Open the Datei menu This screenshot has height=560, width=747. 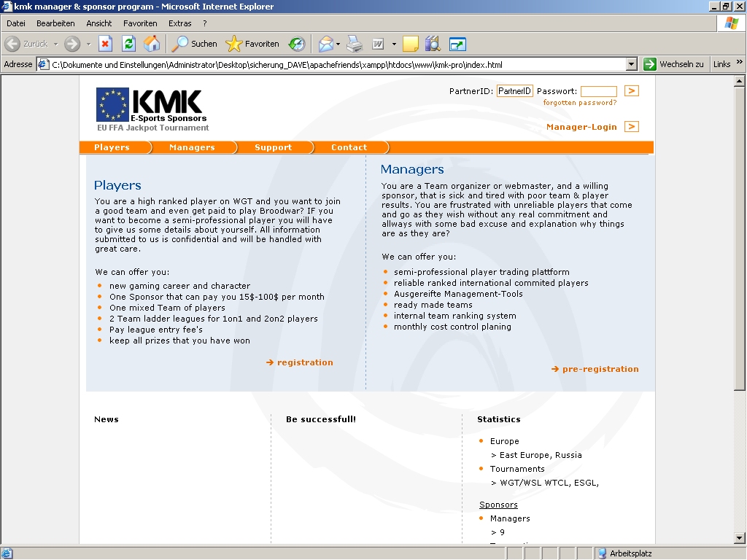(16, 23)
